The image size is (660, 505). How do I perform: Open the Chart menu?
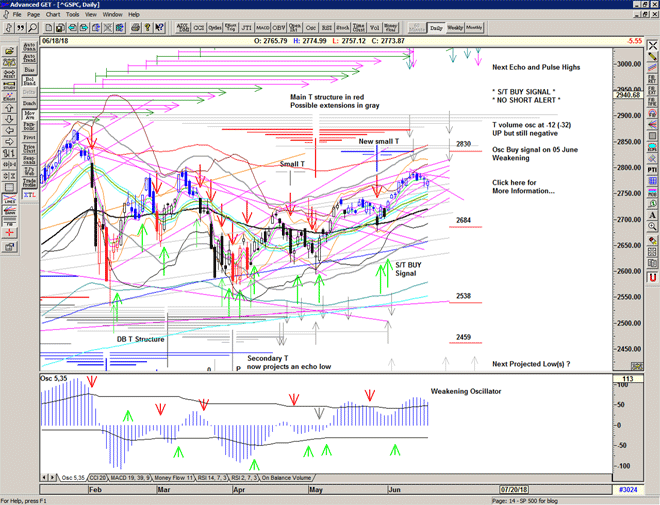(52, 15)
